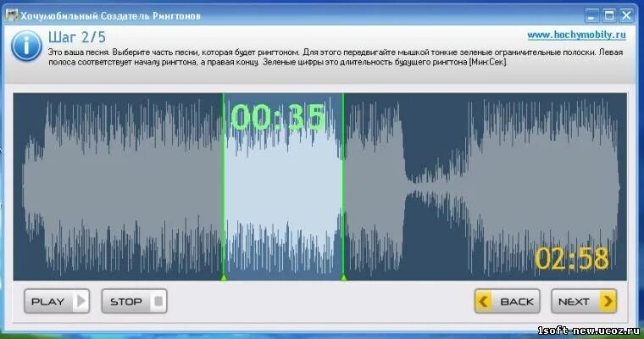The width and height of the screenshot is (644, 339).
Task: Go back with the BACK button
Action: coord(508,301)
